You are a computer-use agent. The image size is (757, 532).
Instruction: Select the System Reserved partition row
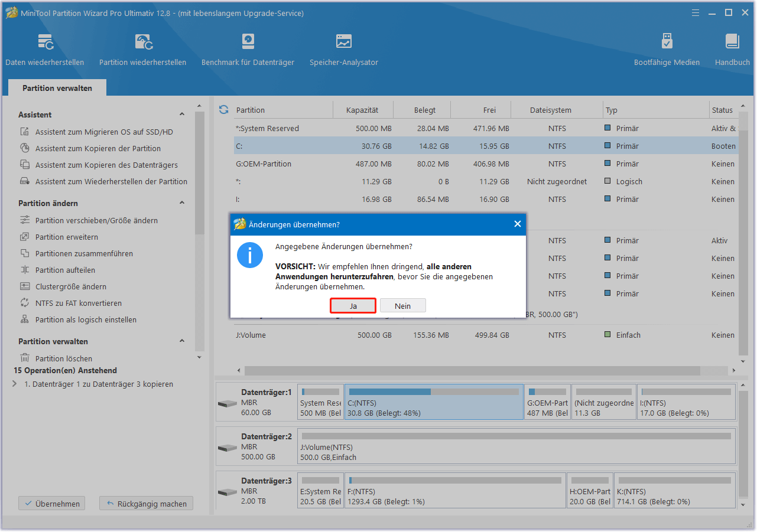tap(486, 128)
